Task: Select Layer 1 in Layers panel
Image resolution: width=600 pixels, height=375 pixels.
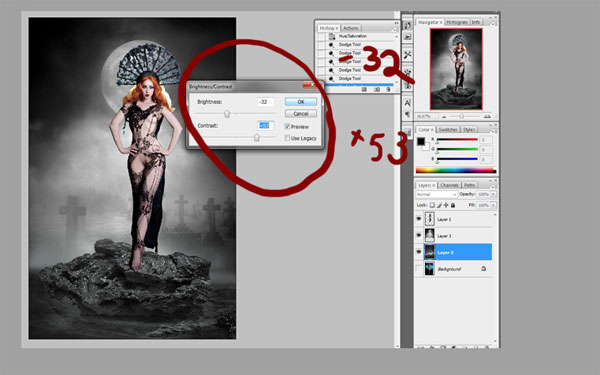Action: pos(458,219)
